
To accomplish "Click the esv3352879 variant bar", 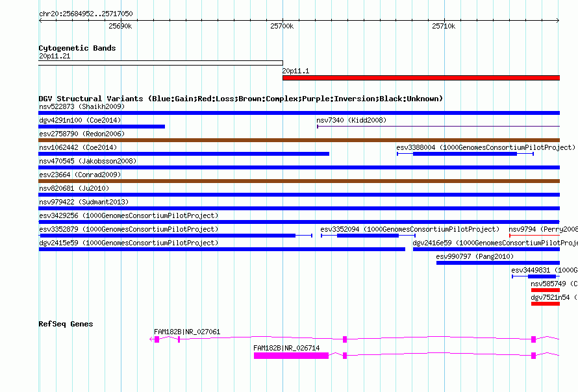I will click(175, 236).
